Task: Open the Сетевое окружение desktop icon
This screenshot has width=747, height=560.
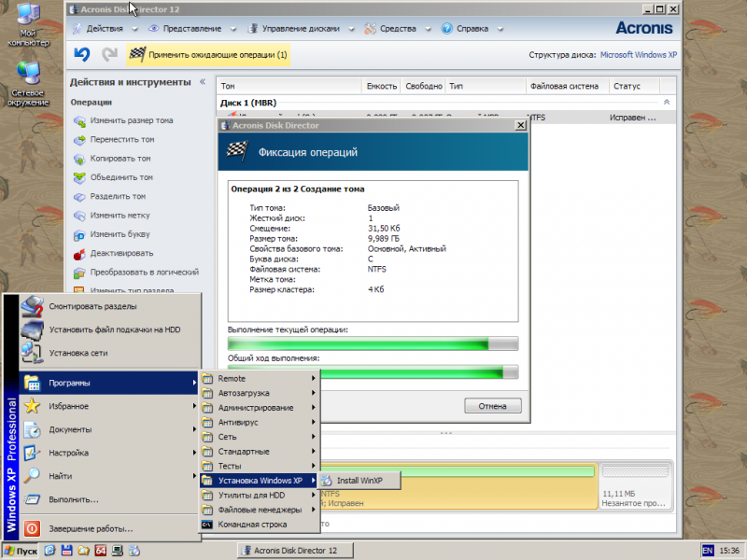Action: point(28,84)
